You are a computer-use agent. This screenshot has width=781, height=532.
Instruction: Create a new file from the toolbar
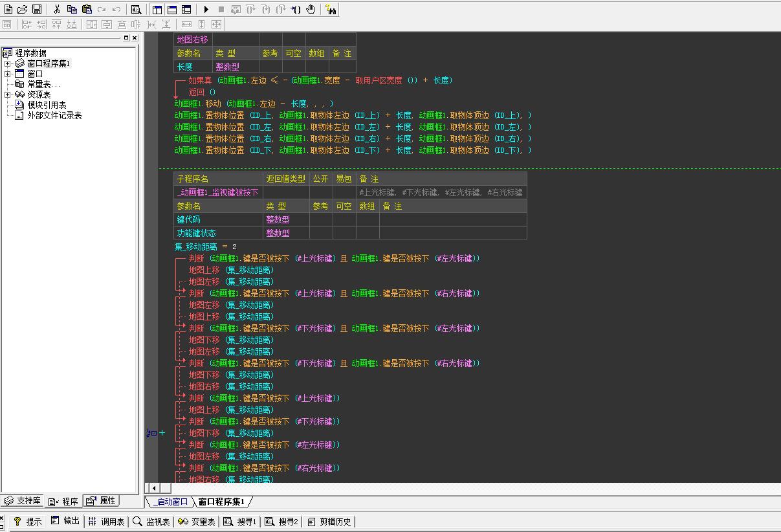tap(8, 9)
